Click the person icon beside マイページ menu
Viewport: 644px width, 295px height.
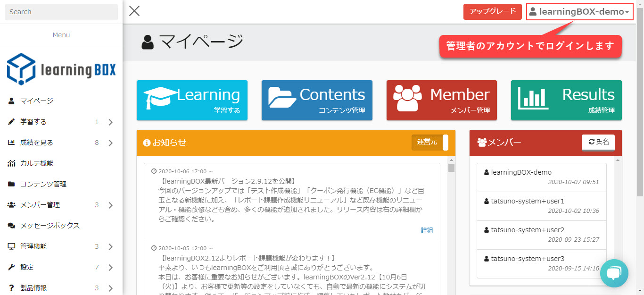click(11, 101)
